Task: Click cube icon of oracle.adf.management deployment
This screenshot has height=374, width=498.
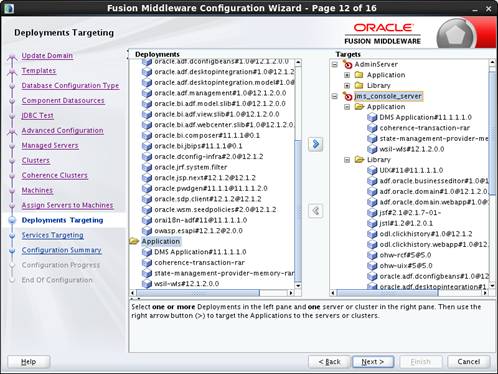Action: tap(147, 93)
